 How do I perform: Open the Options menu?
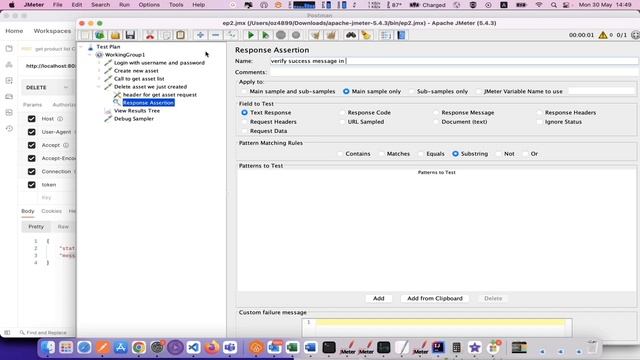click(149, 5)
